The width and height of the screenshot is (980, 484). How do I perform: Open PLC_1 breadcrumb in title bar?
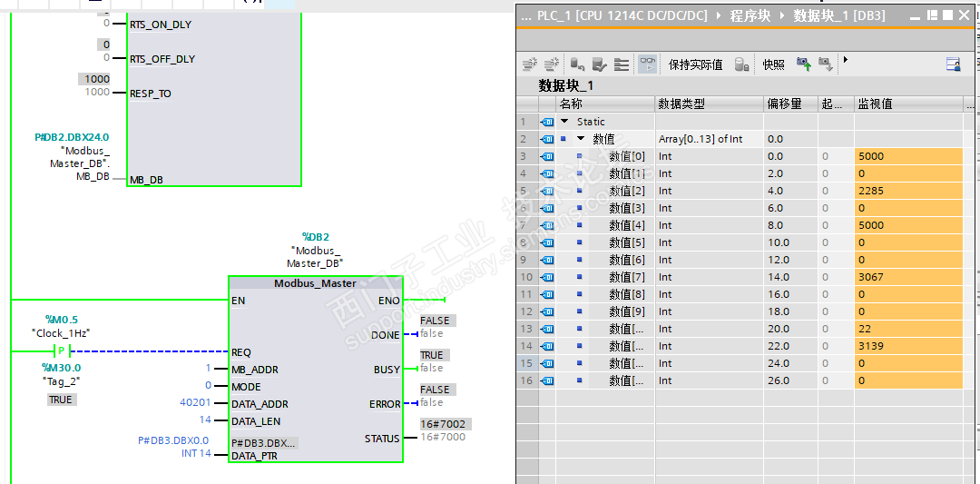tap(622, 15)
